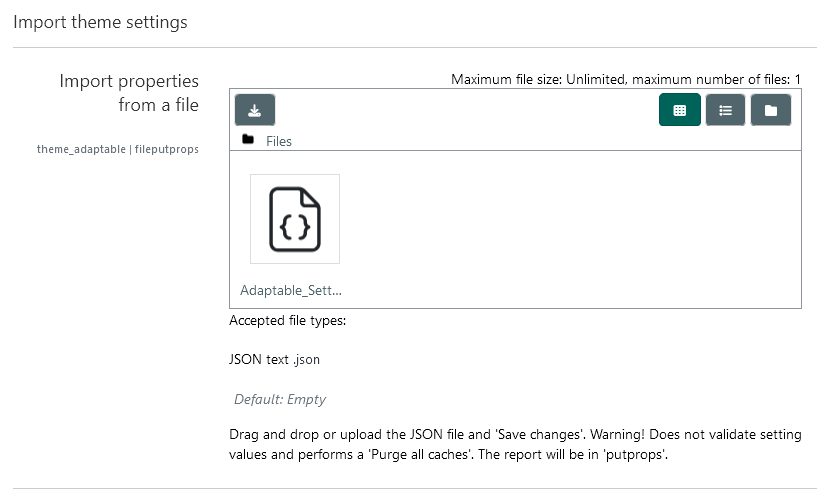Click the theme_adaptable | fileputprops text
830x498 pixels.
pos(118,149)
